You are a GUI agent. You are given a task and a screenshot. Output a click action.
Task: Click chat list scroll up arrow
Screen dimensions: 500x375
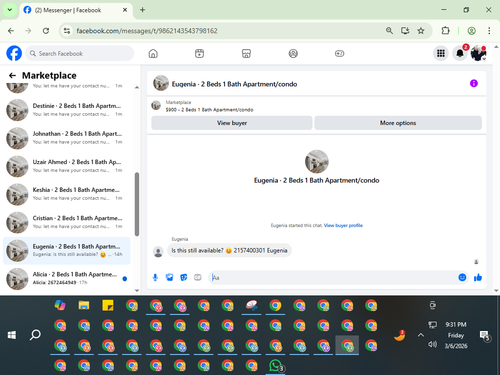pyautogui.click(x=137, y=87)
